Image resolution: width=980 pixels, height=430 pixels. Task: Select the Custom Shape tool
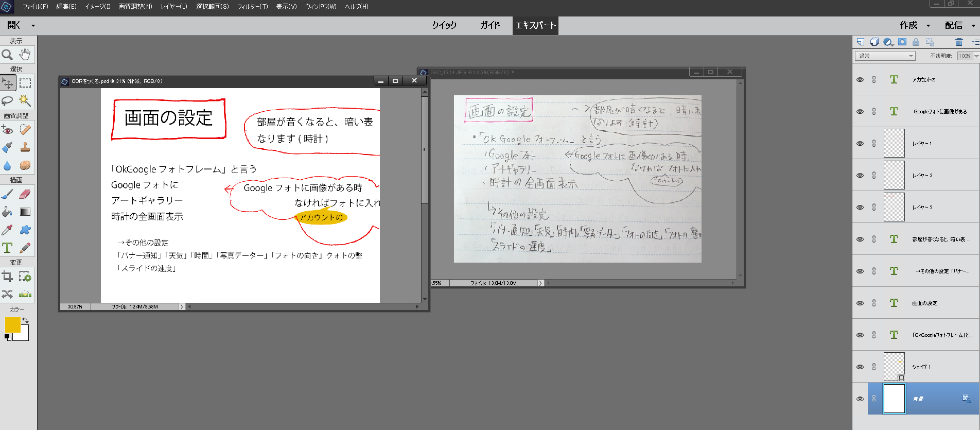[25, 230]
